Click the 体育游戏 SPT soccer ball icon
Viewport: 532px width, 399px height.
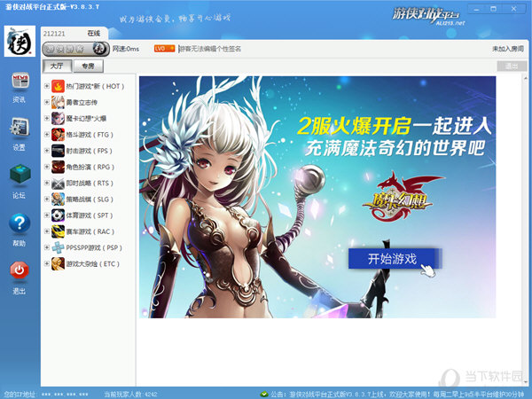point(58,215)
